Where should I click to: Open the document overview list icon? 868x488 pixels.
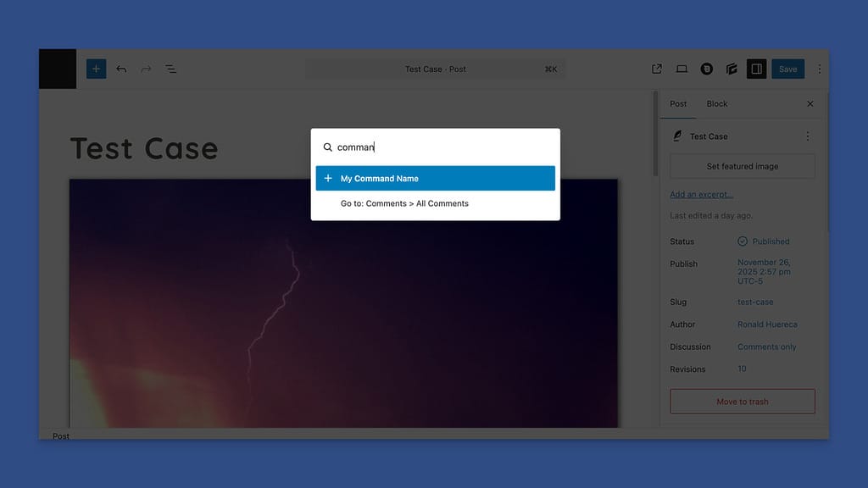[x=170, y=69]
